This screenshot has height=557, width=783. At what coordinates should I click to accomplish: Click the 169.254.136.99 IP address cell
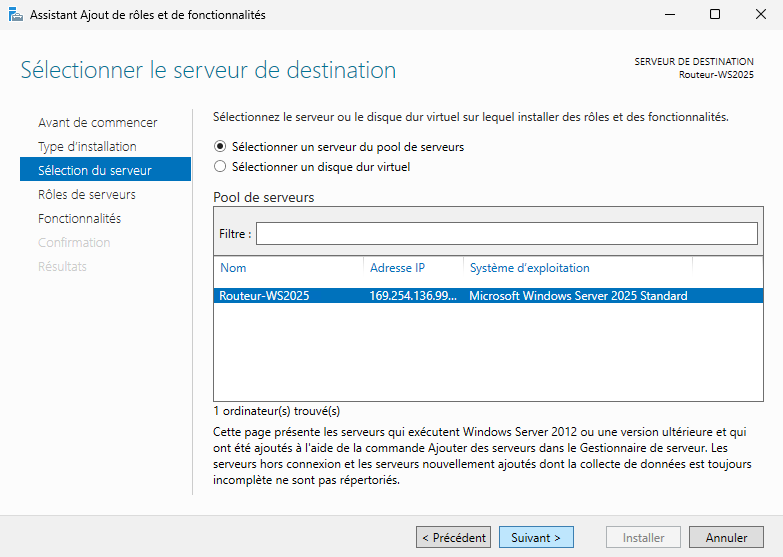coord(411,296)
